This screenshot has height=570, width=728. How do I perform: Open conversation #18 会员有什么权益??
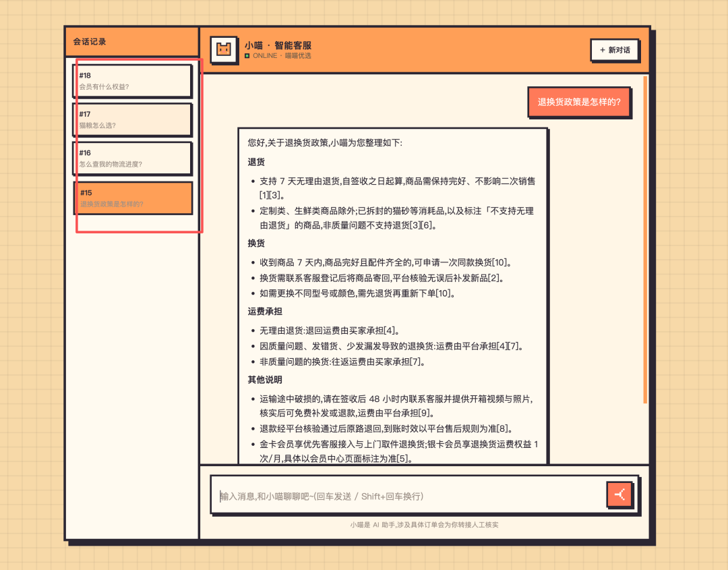132,81
